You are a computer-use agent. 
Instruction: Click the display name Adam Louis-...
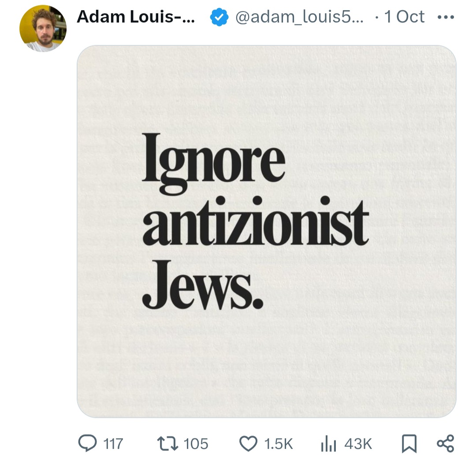point(136,17)
